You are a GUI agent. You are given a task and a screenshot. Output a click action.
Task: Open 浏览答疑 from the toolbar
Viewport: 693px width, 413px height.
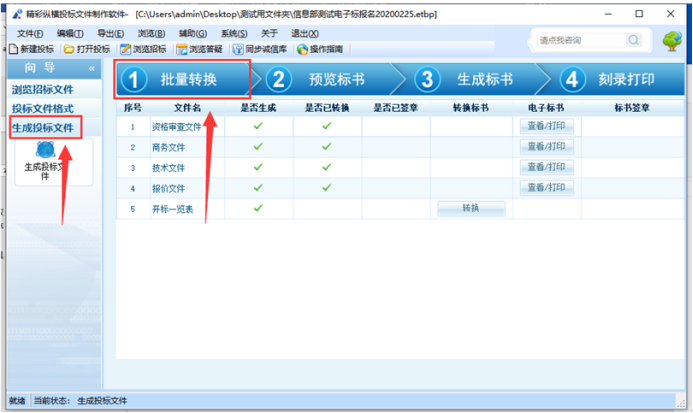pos(199,49)
